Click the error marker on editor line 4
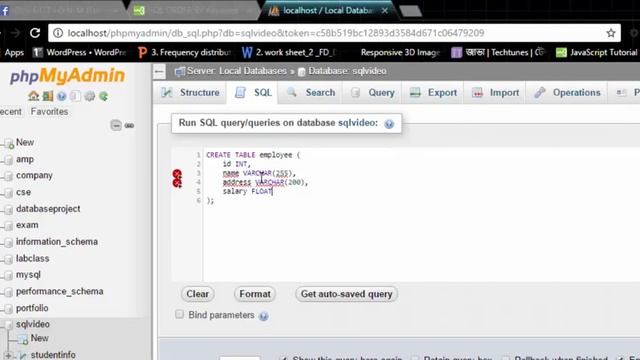 177,182
